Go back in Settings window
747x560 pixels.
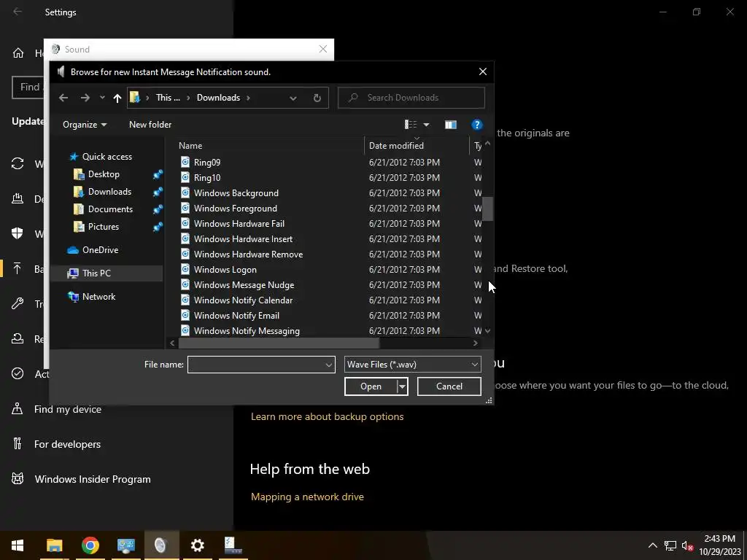coord(18,12)
